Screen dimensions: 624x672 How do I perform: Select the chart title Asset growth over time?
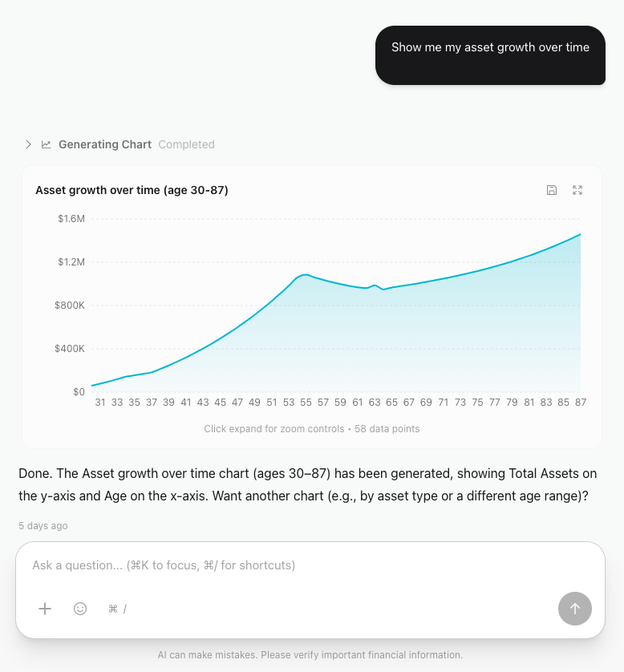(132, 190)
